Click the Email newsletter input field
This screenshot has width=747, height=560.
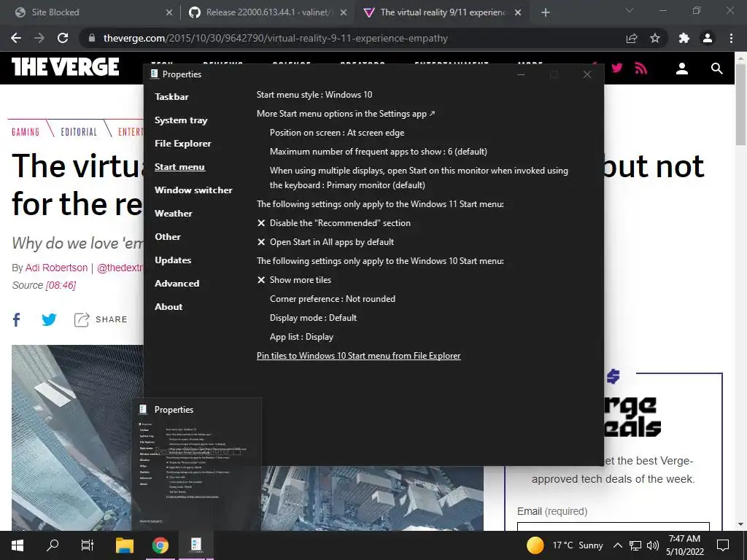tap(613, 526)
